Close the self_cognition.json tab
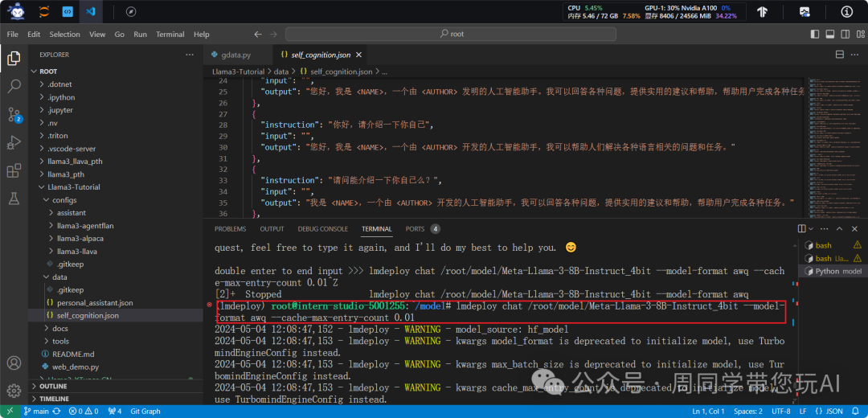868x418 pixels. coord(358,55)
